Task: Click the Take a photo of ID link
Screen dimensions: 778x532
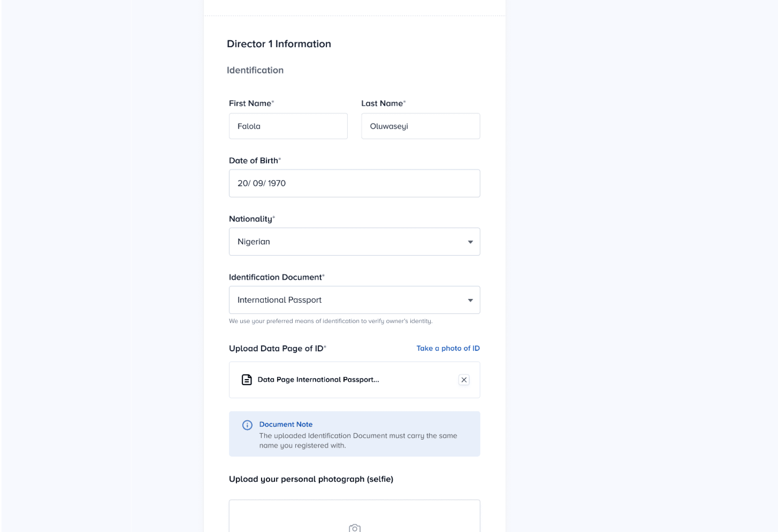Action: pyautogui.click(x=448, y=348)
